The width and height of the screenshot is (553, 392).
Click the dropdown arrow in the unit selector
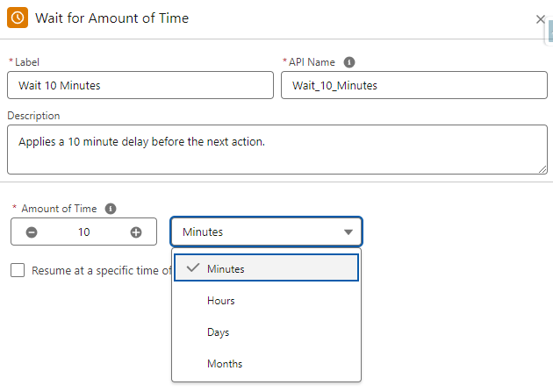(348, 232)
